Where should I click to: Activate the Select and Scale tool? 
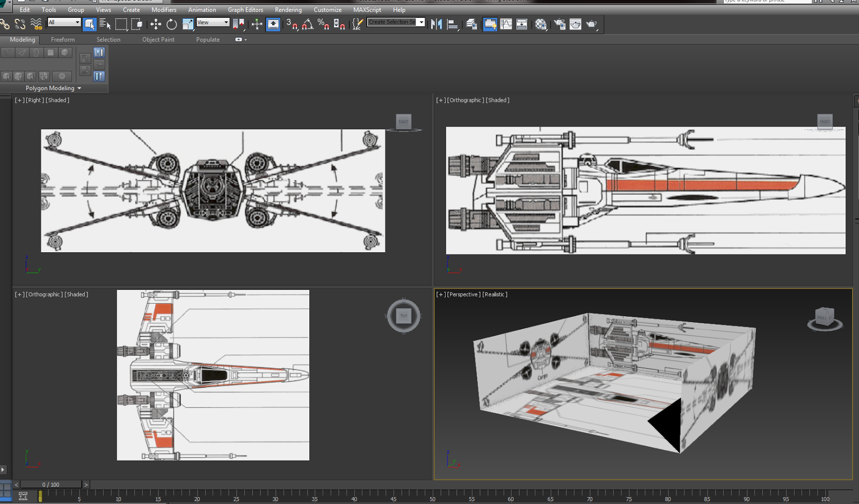click(x=188, y=24)
